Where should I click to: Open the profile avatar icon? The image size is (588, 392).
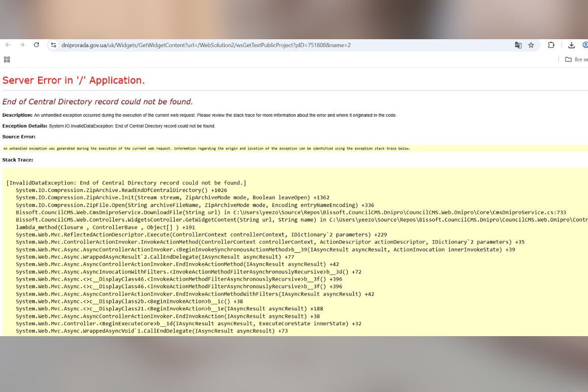pos(585,45)
